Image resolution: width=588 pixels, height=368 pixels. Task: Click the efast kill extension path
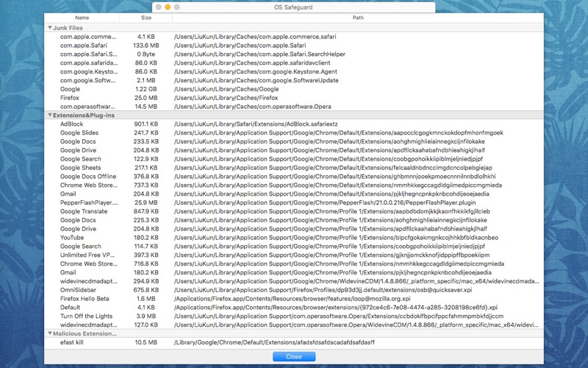coord(274,342)
